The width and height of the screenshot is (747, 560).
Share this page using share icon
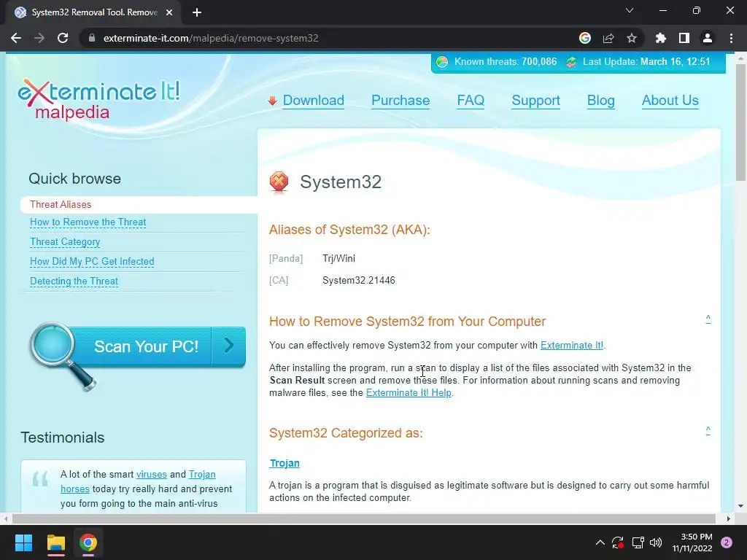coord(608,38)
